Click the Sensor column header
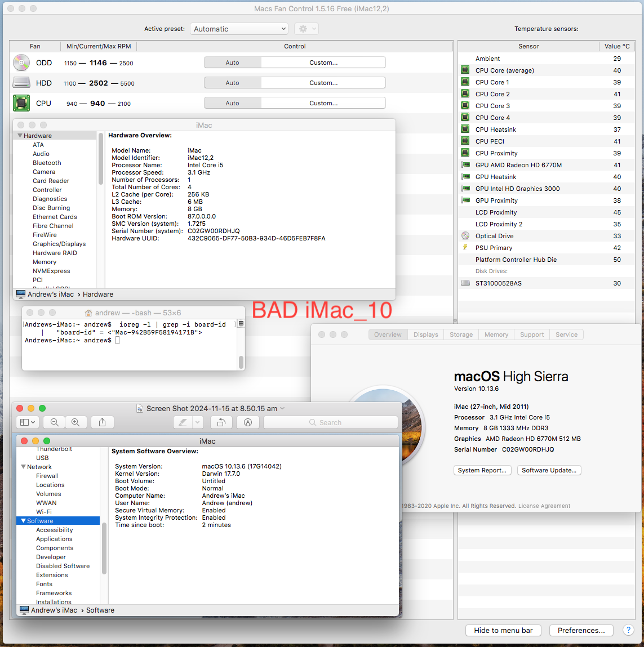Viewport: 644px width, 647px height. (x=528, y=46)
